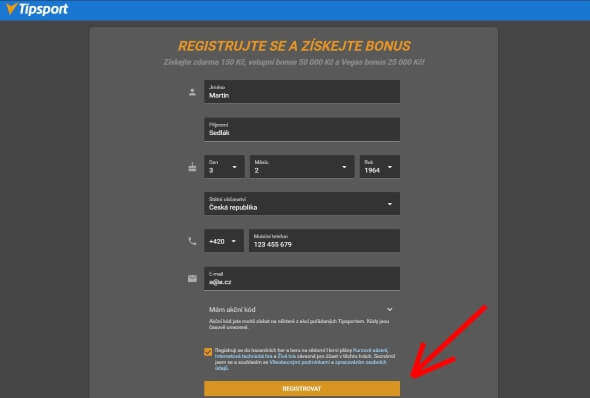Image resolution: width=590 pixels, height=398 pixels.
Task: Open the +420 phone prefix dropdown
Action: point(224,241)
